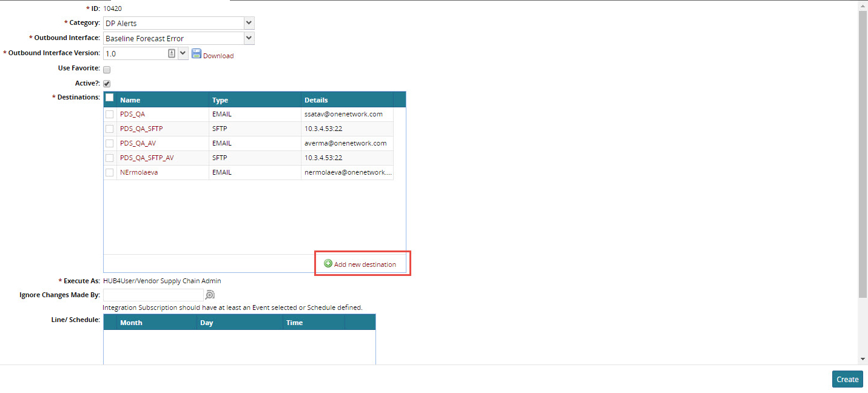Check the PDS_QA destination row

tap(110, 114)
